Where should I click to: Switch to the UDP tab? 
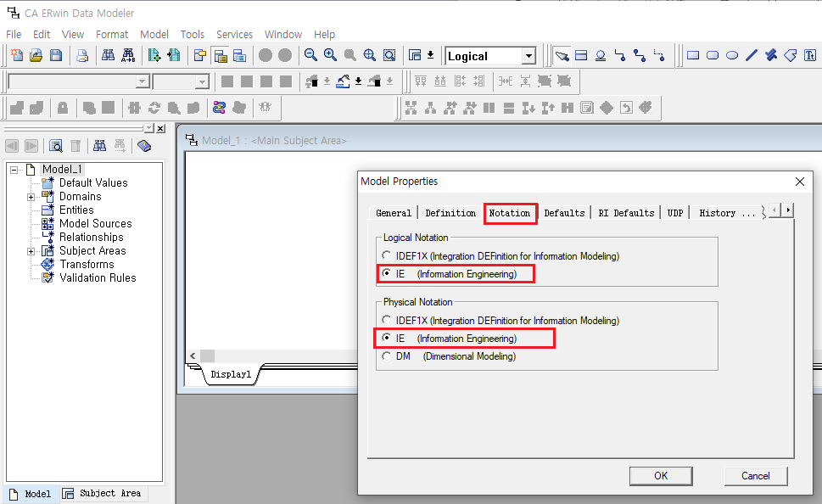click(x=675, y=213)
